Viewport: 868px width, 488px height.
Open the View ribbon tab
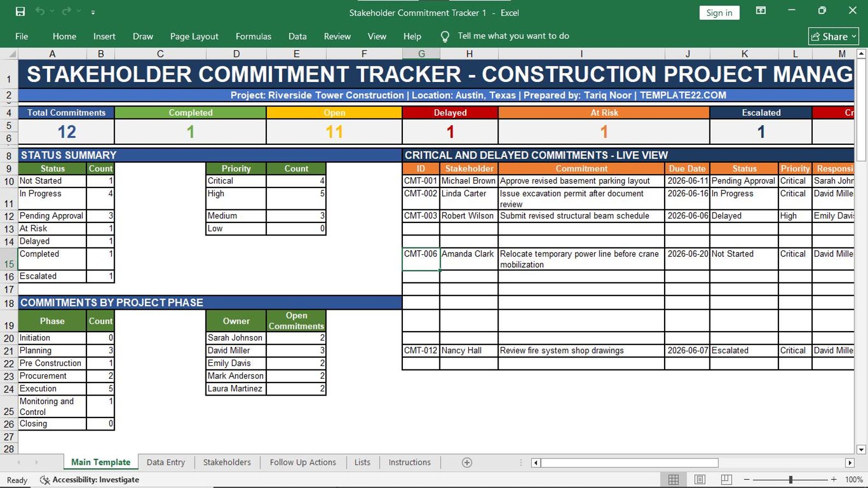pos(377,36)
